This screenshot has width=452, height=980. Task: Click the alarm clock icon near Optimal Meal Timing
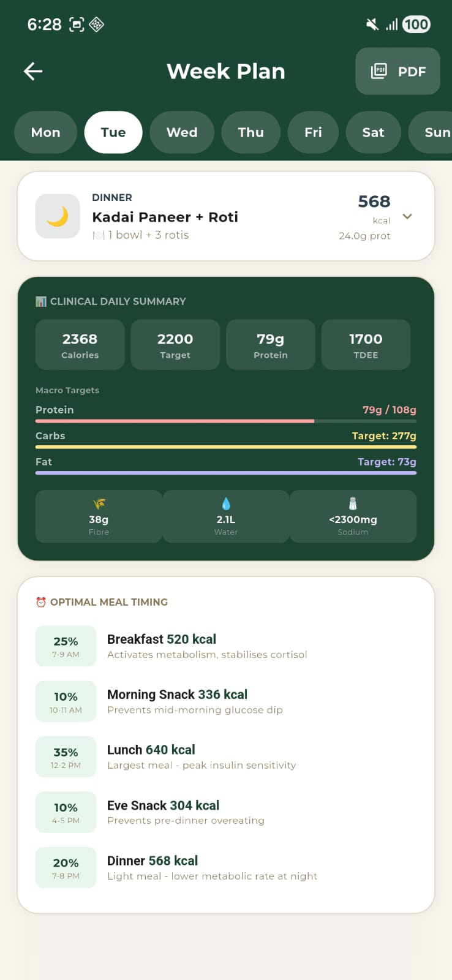(x=41, y=601)
